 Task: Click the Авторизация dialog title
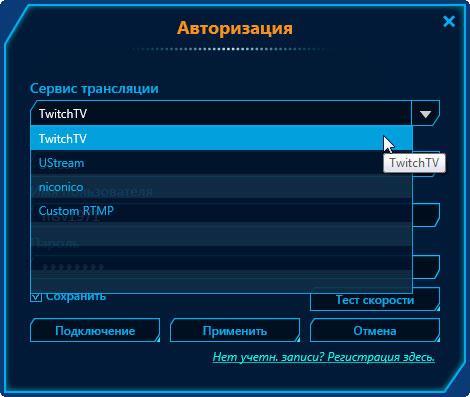point(235,28)
